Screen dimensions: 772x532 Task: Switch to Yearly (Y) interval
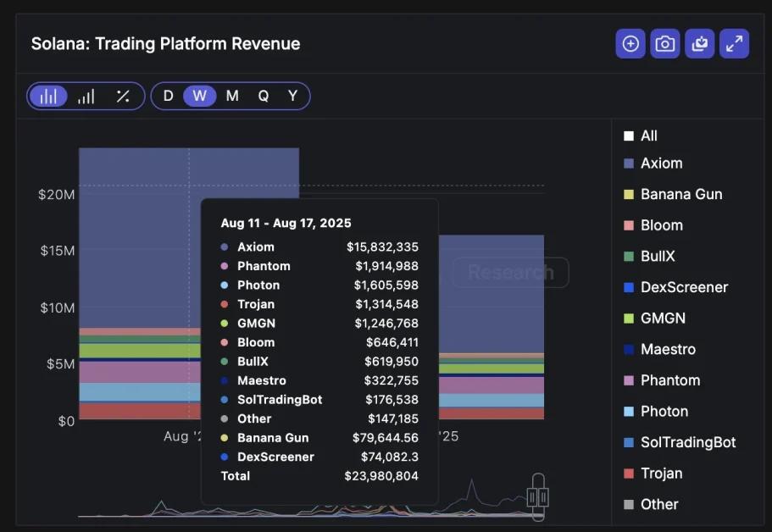(292, 96)
